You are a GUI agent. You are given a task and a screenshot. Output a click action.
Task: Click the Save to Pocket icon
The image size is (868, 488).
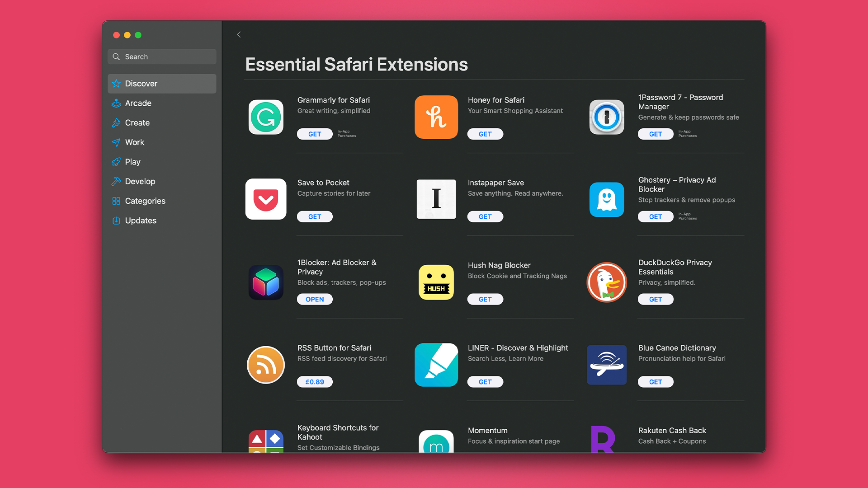tap(265, 199)
